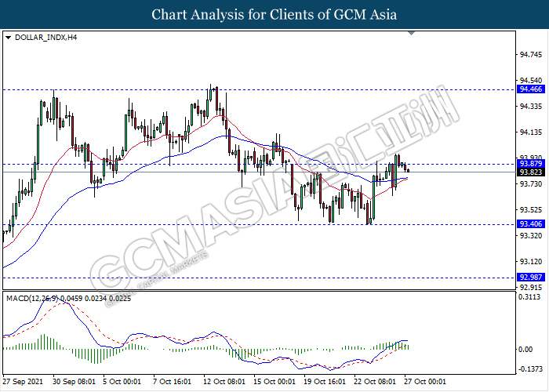
Task: Click the 19 Oct 16:01 time label
Action: click(x=325, y=381)
